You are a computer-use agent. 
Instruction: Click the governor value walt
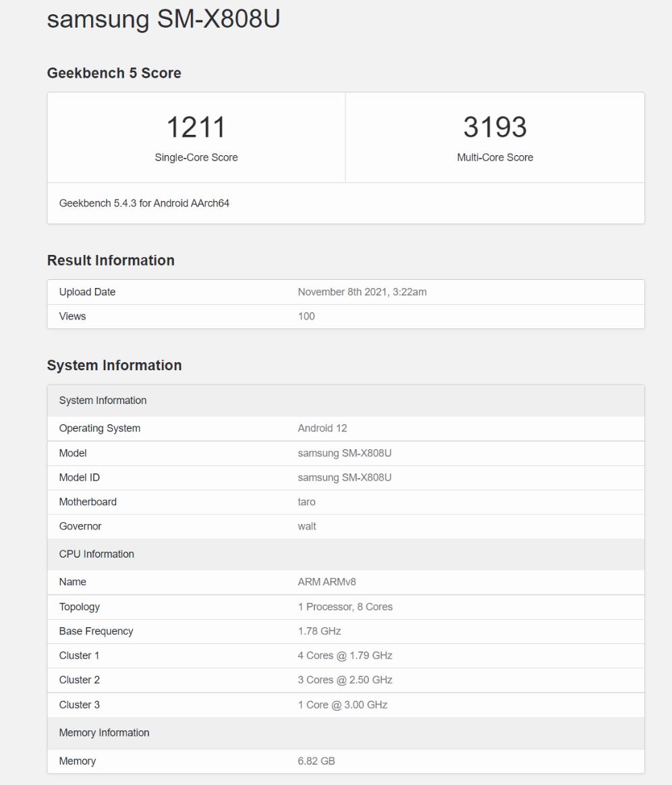(x=306, y=526)
